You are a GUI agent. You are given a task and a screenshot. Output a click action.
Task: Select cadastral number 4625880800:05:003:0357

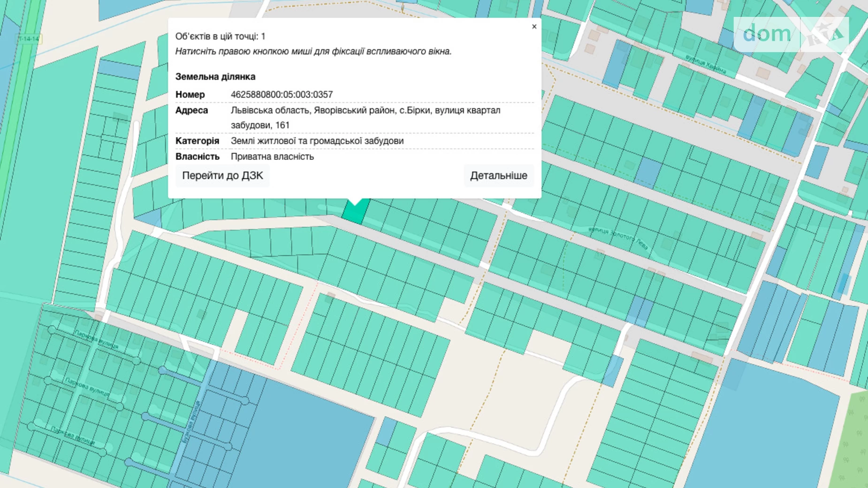(x=282, y=95)
